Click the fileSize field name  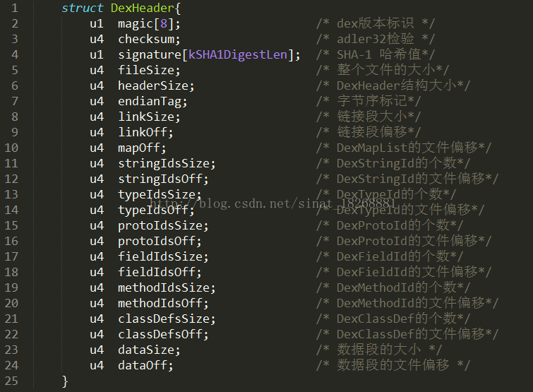146,71
